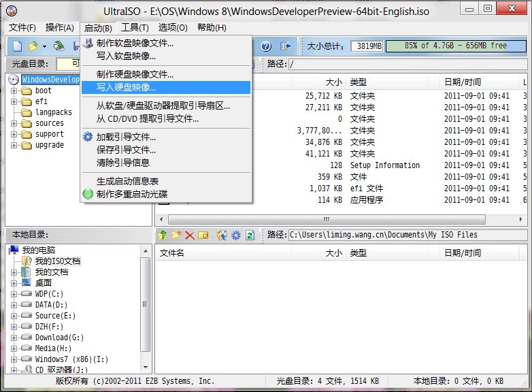Expand the Download(G:) drive node
The image size is (532, 392).
tap(14, 338)
